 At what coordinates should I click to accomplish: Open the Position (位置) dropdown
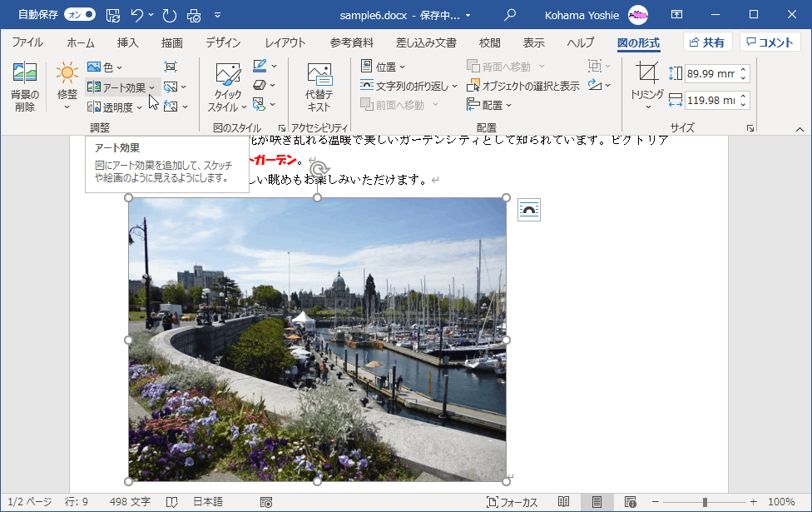383,67
